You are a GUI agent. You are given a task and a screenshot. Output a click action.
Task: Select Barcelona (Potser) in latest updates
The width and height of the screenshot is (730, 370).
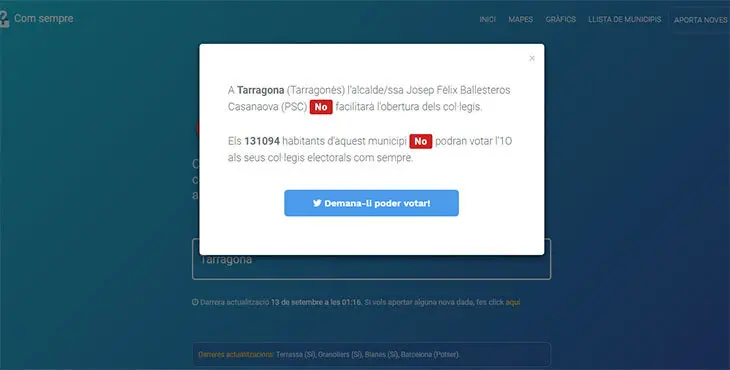coord(430,355)
